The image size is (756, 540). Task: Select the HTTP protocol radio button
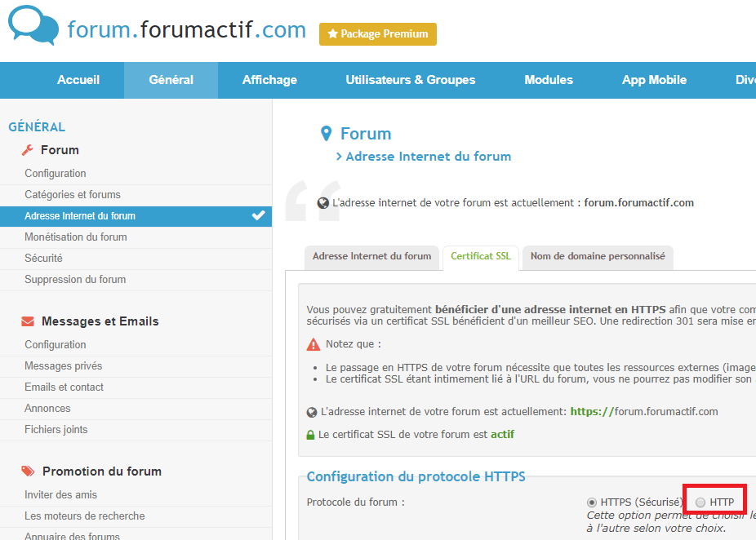[x=700, y=502]
